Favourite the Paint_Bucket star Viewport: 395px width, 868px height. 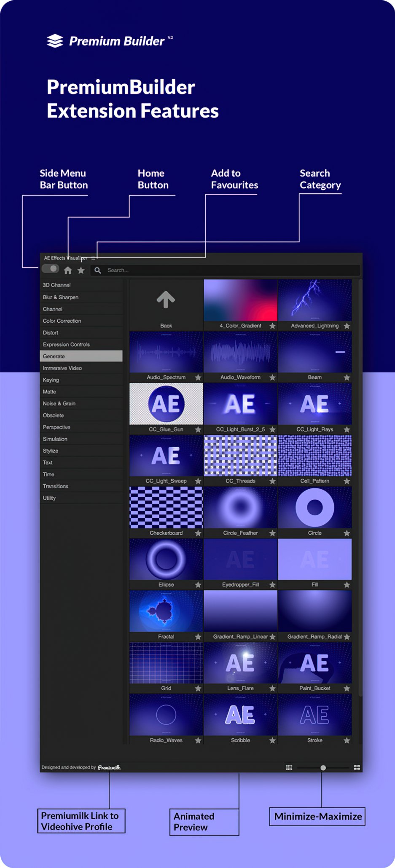(x=347, y=689)
